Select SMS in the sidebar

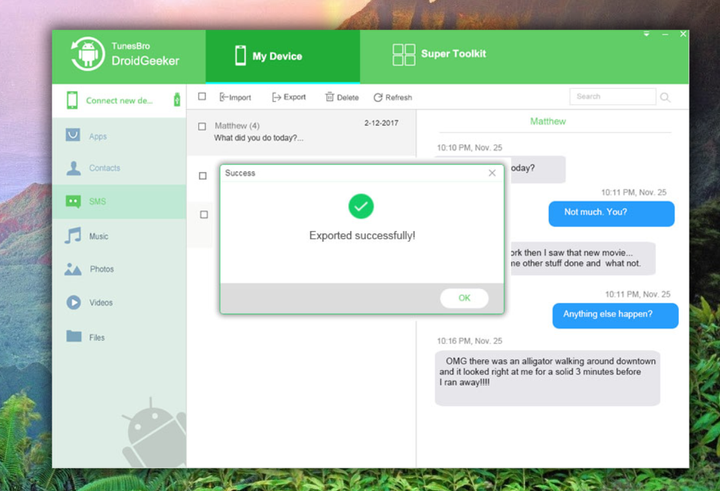(119, 202)
